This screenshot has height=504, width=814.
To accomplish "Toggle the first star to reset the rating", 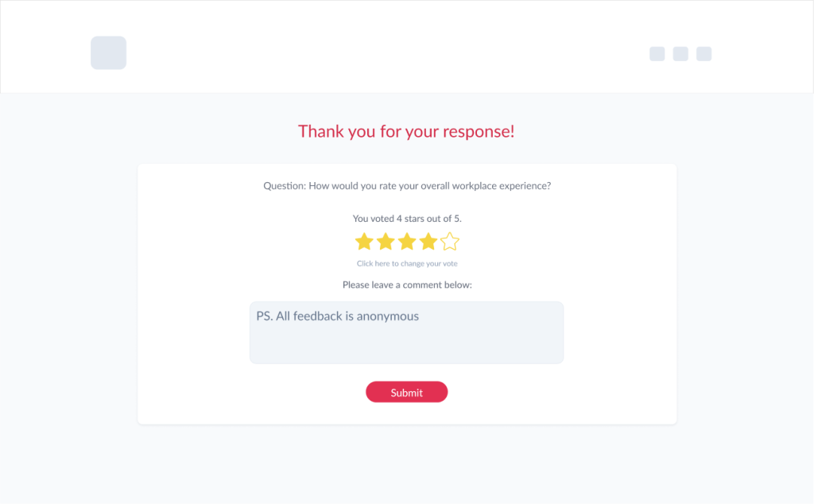I will [366, 240].
